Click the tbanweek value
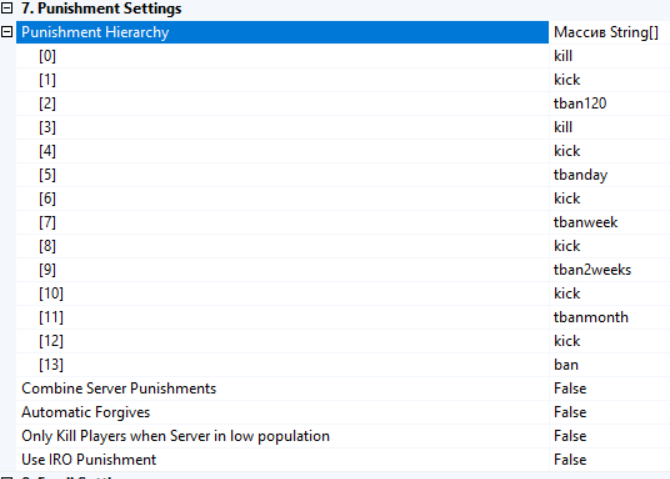This screenshot has width=670, height=479. (584, 222)
